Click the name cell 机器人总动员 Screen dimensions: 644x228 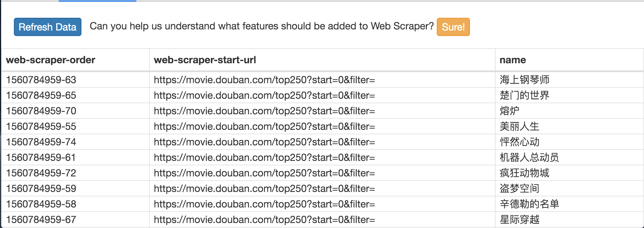click(x=529, y=158)
